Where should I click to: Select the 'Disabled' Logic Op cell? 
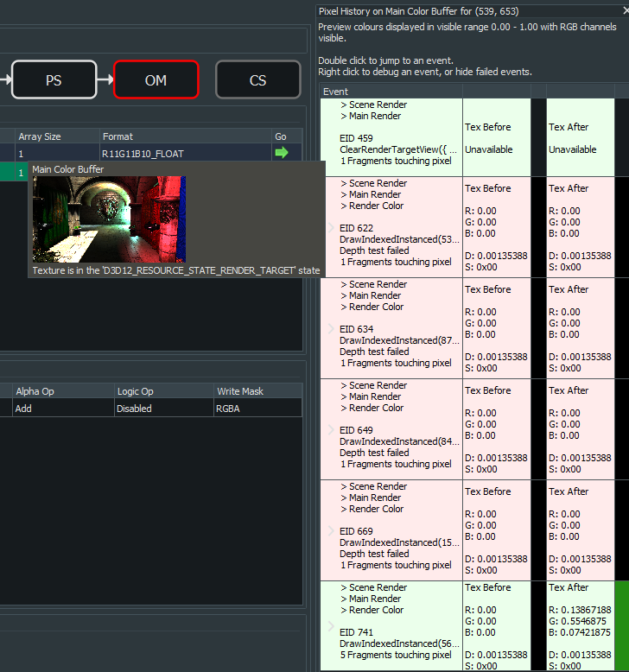click(x=164, y=409)
